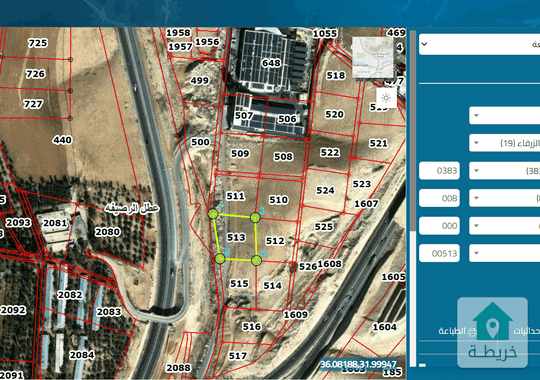
Task: Select parcel 513 on the map
Action: [236, 237]
